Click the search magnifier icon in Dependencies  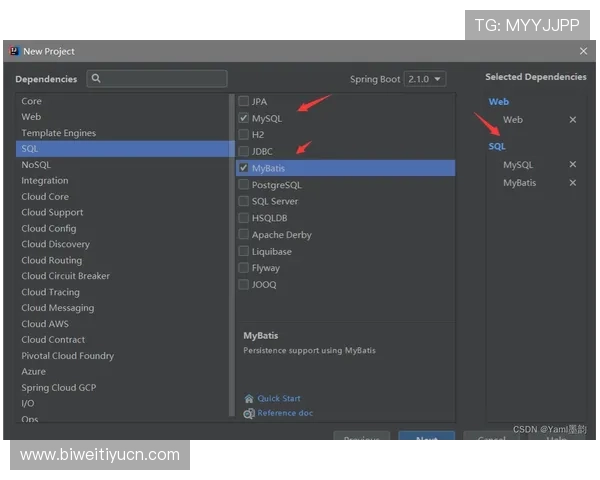click(96, 78)
